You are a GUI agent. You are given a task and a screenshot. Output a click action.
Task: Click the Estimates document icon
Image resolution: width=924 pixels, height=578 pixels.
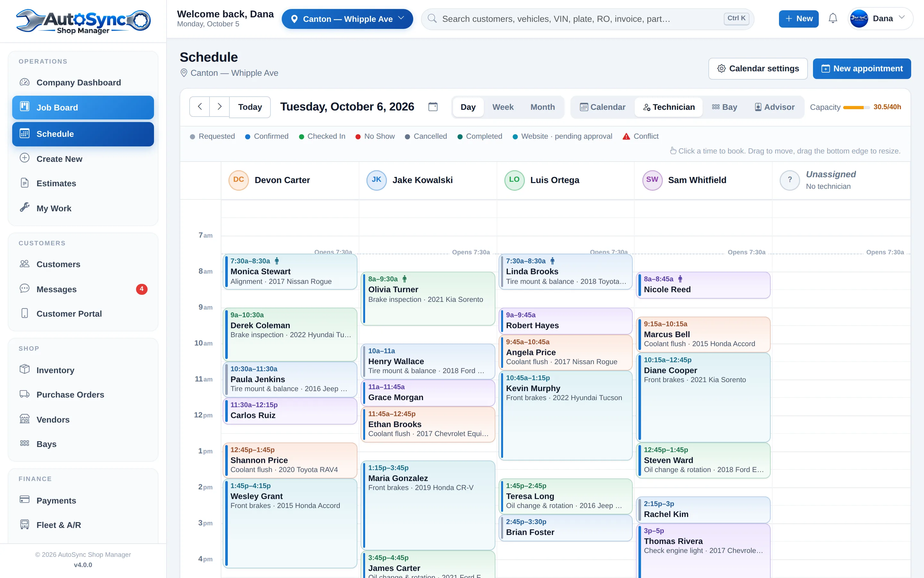pyautogui.click(x=24, y=183)
